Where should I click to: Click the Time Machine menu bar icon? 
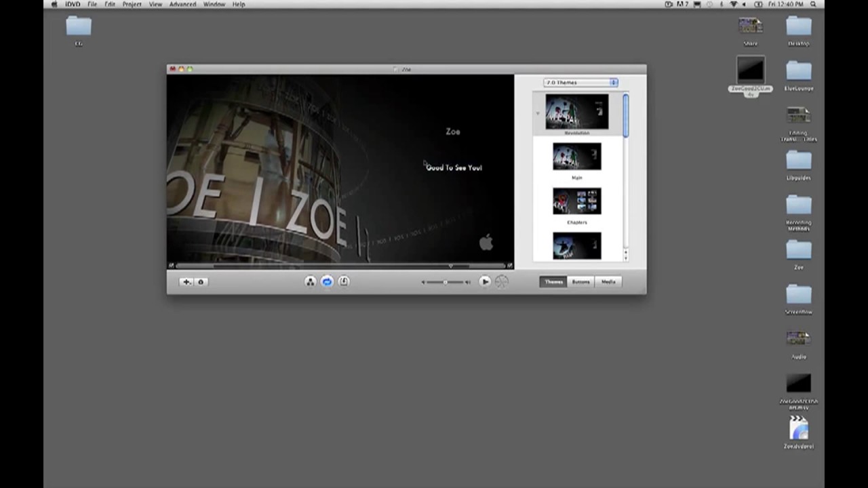coord(708,4)
